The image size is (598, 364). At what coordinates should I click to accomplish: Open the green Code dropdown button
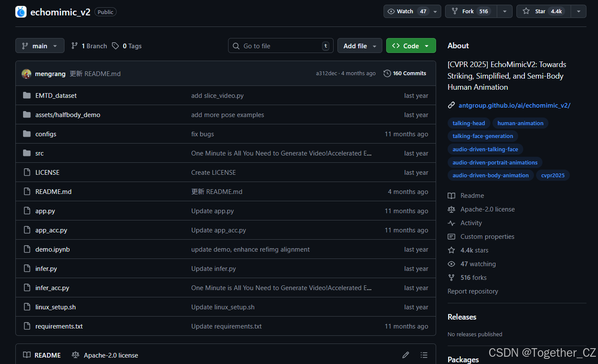(411, 46)
